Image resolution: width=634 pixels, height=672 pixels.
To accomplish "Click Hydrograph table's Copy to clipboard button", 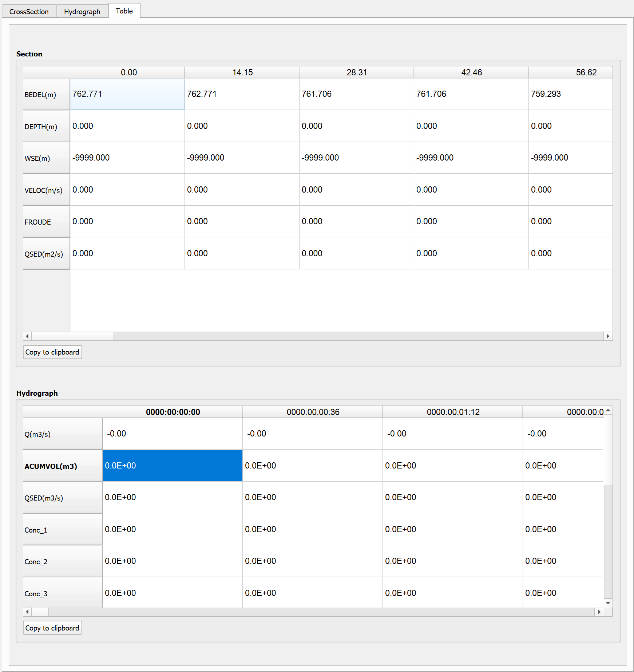I will [x=52, y=628].
